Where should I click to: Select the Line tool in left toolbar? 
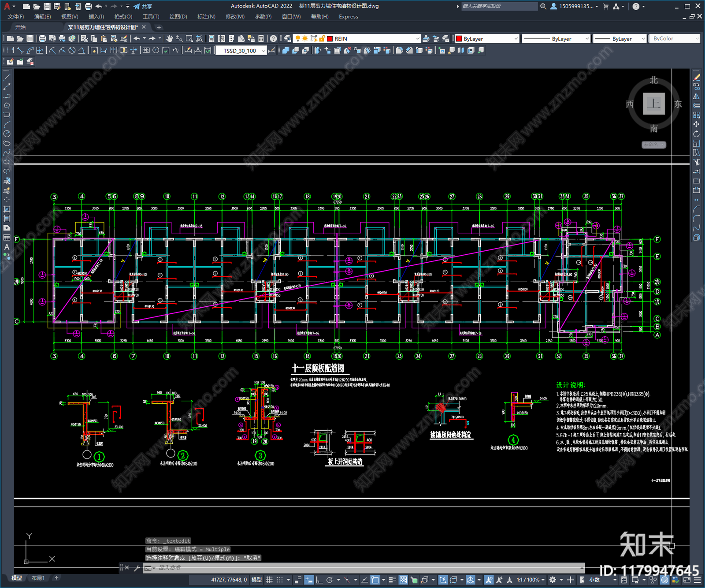pos(7,77)
